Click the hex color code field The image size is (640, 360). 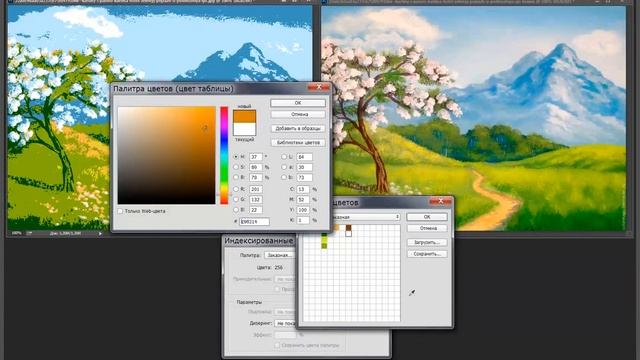pos(254,221)
